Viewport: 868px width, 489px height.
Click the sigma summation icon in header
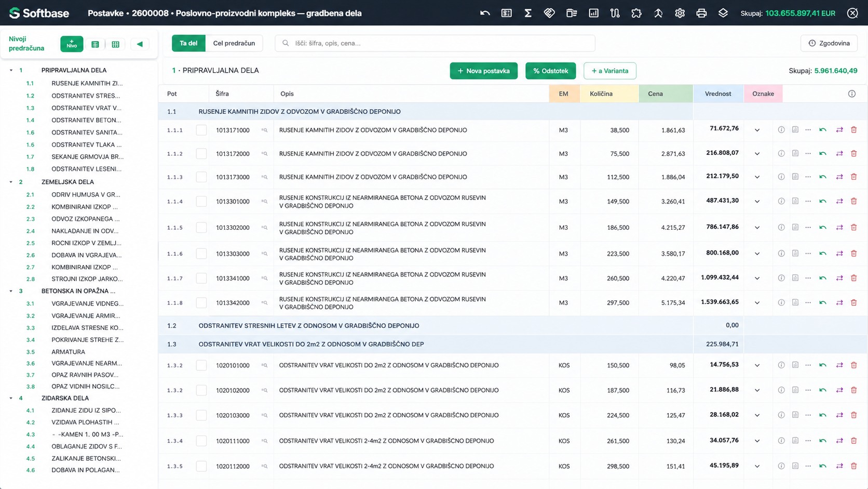tap(528, 13)
